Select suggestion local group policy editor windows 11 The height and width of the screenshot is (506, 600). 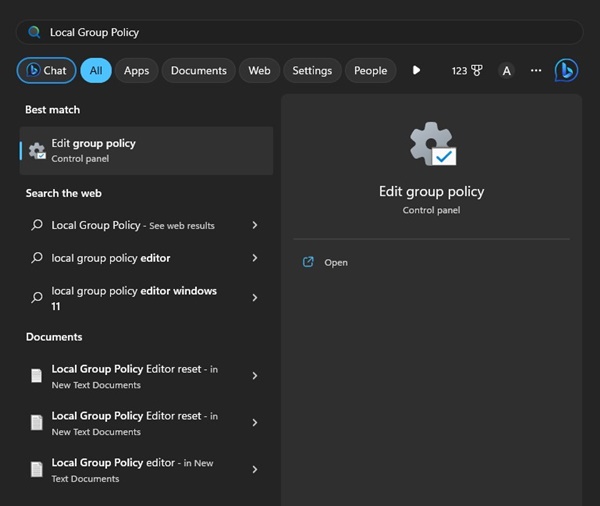click(x=146, y=298)
